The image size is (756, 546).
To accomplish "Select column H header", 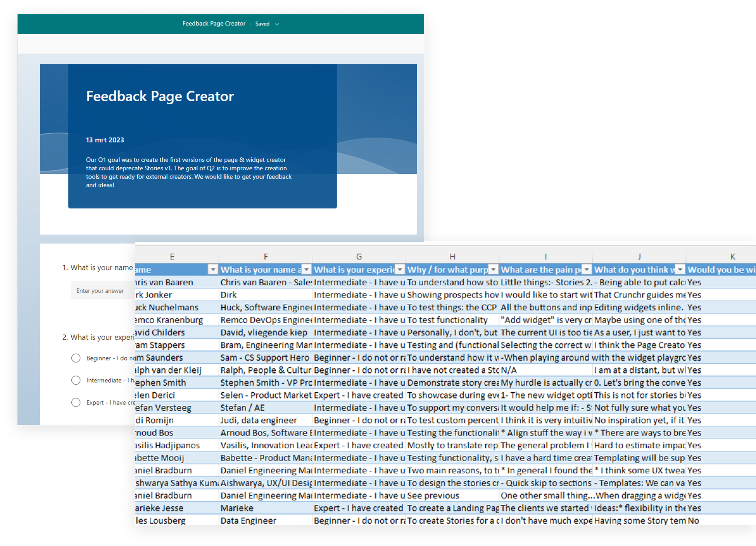I will [x=452, y=257].
